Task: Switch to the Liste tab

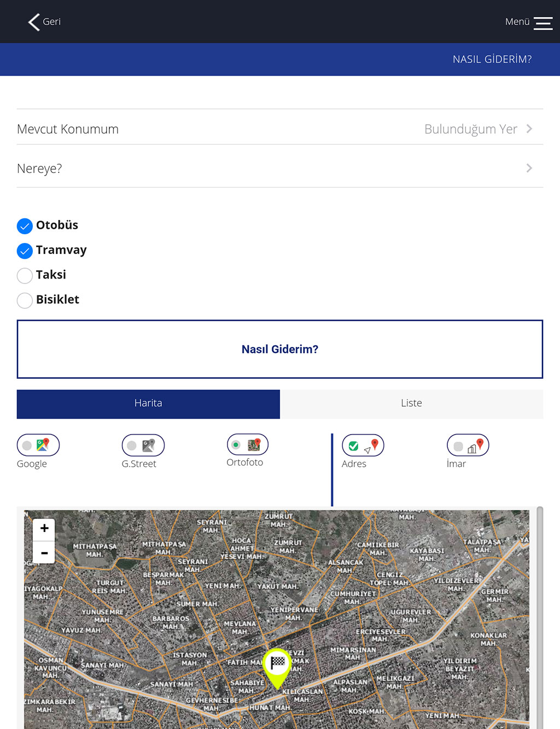Action: coord(411,404)
